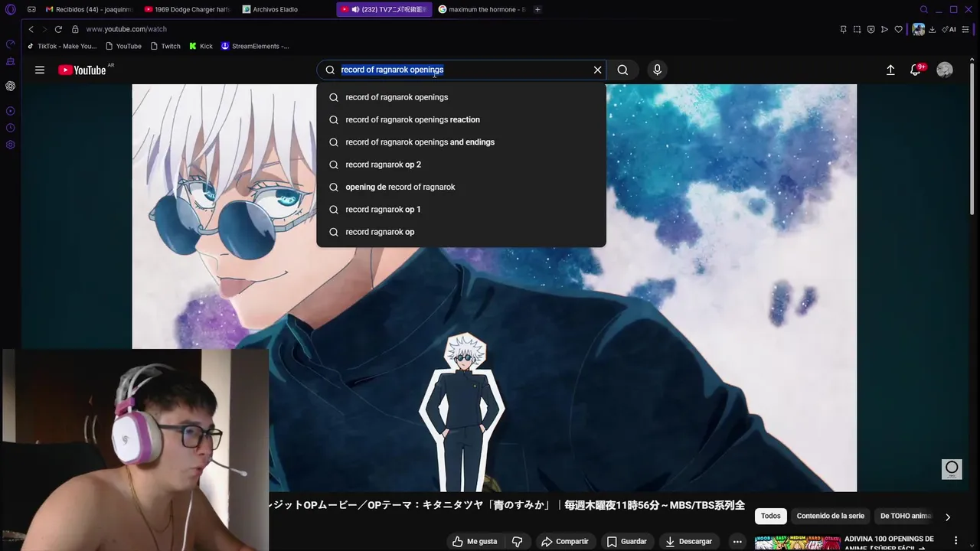Open the YouTube create/upload icon
Screen dimensions: 980x551
coord(890,70)
